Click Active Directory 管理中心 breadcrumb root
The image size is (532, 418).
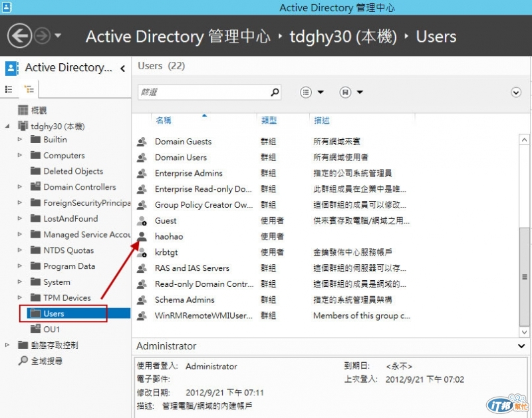tap(178, 37)
